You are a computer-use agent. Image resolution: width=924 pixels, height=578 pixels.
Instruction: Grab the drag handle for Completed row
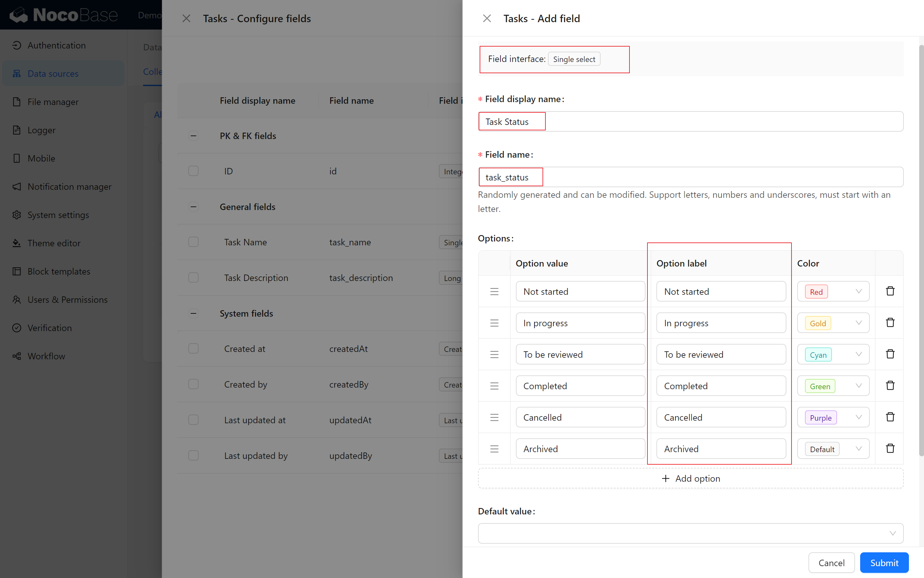494,386
